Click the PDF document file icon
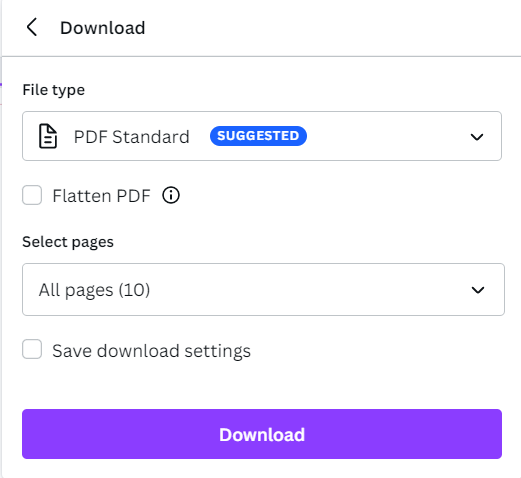 48,136
